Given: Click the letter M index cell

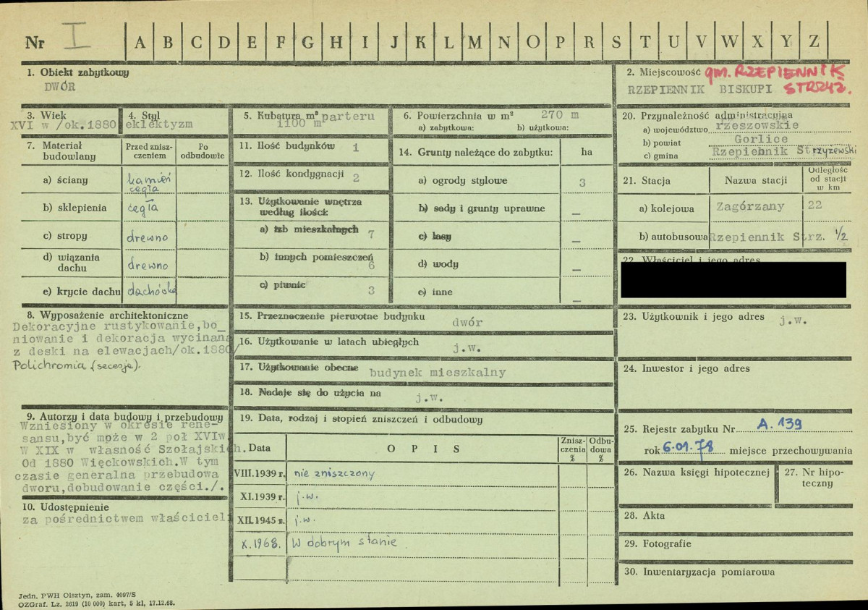Looking at the screenshot, I should 475,42.
